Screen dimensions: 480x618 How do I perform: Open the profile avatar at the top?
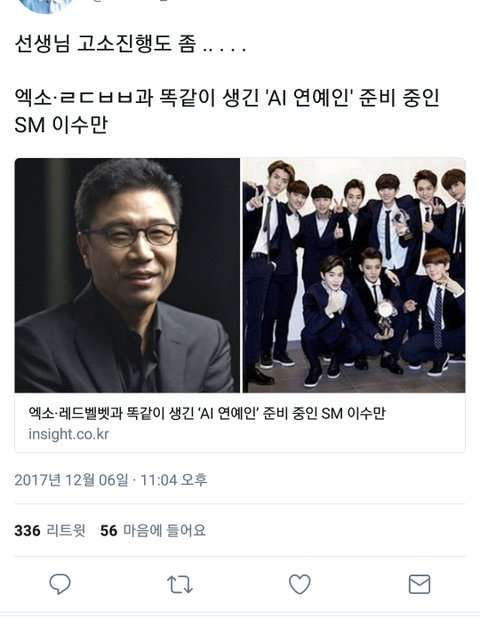point(47,6)
